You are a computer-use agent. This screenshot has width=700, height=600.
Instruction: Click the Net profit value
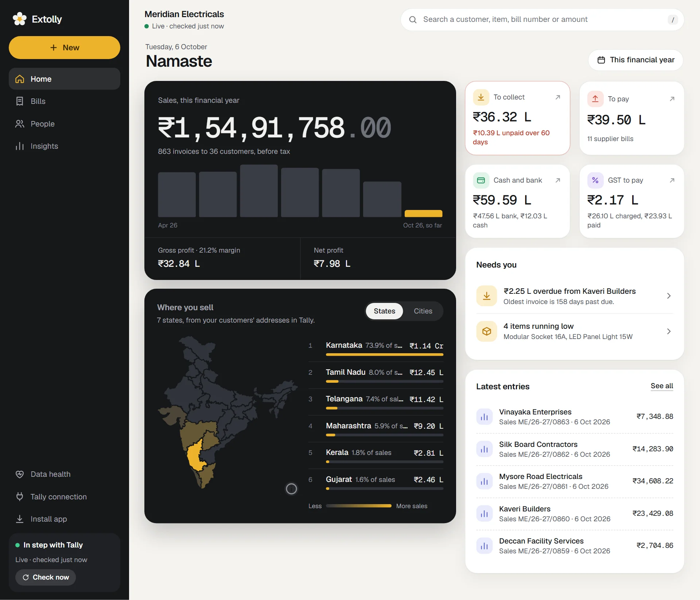tap(332, 264)
